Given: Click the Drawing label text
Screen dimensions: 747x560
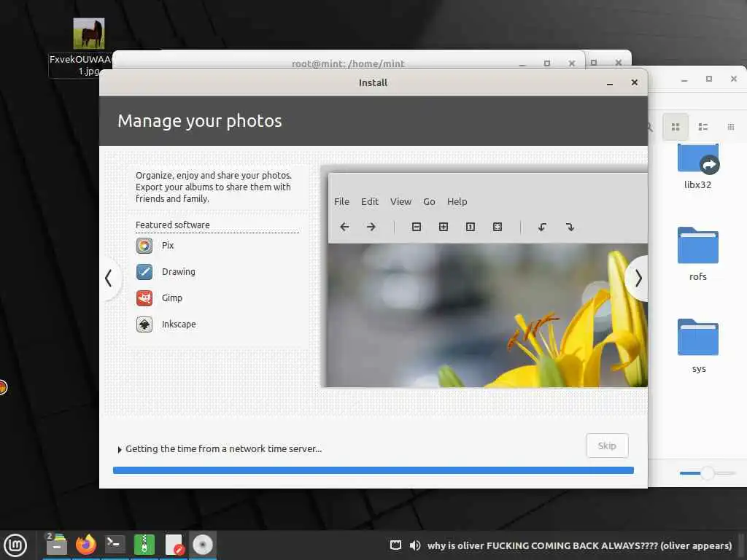Looking at the screenshot, I should tap(179, 272).
